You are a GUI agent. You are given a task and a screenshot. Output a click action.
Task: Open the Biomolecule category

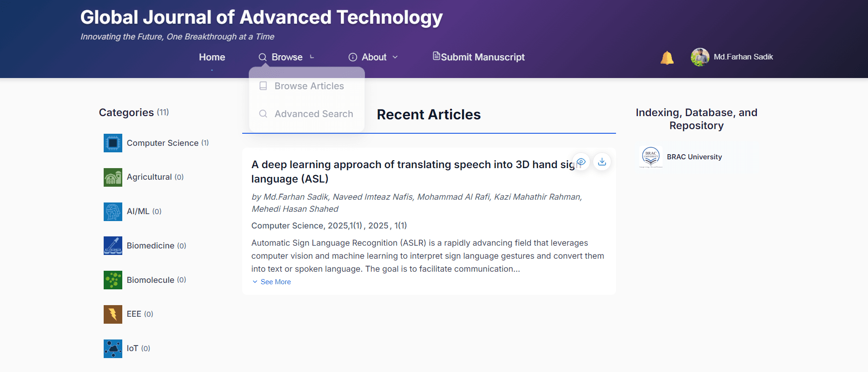[x=151, y=280]
